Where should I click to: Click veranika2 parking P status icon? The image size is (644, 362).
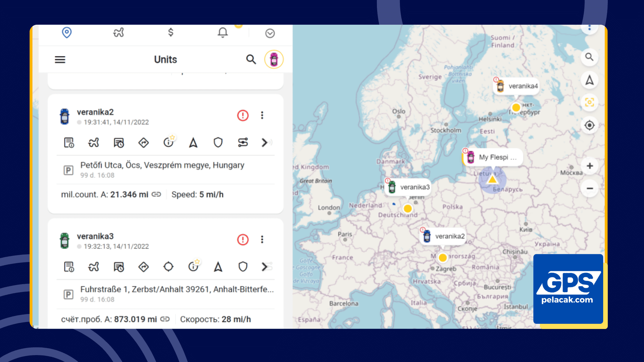(x=68, y=170)
